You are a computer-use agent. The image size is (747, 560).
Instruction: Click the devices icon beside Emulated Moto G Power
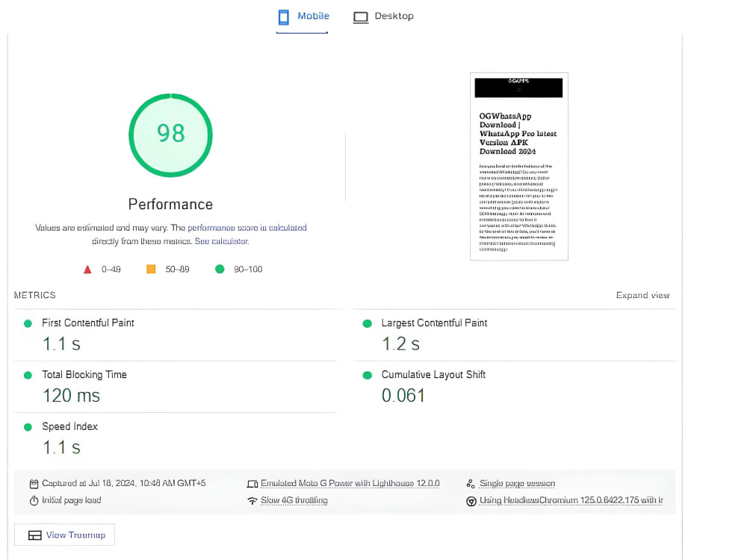(252, 485)
